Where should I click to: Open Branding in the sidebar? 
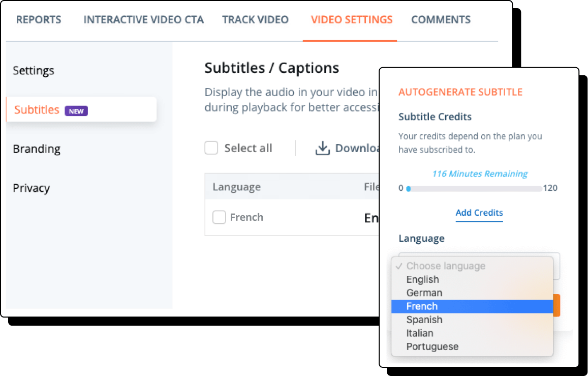coord(37,149)
